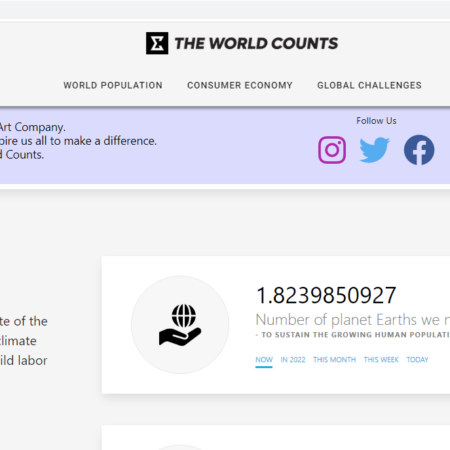This screenshot has width=450, height=450.
Task: Click The World Counts hourglass logo icon
Action: [157, 43]
